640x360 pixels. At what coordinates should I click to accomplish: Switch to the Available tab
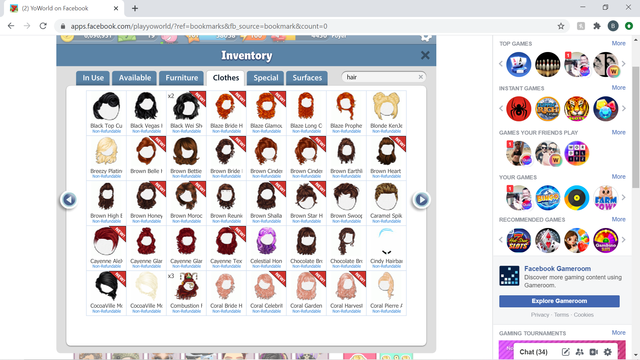[x=135, y=78]
